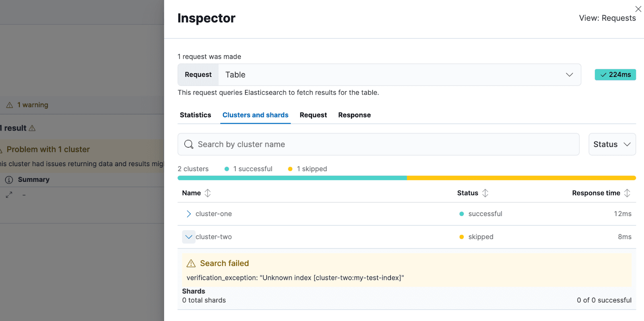The width and height of the screenshot is (644, 321).
Task: Click the warning triangle next to 1 result
Action: [x=32, y=128]
